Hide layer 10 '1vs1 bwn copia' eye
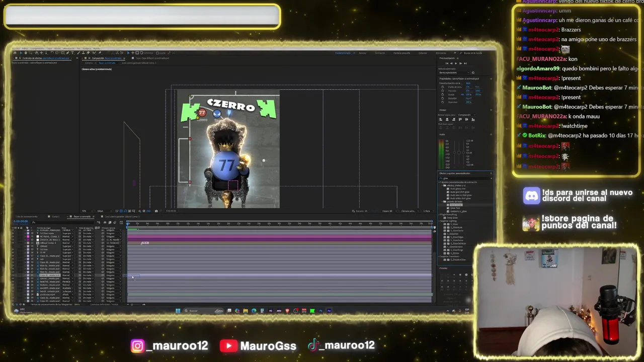 [13, 233]
